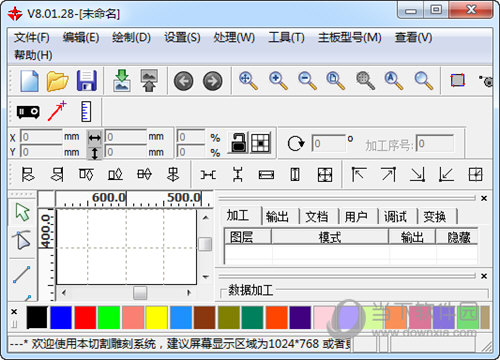Zoom out with the minus magnifier
The image size is (500, 360).
tap(307, 81)
